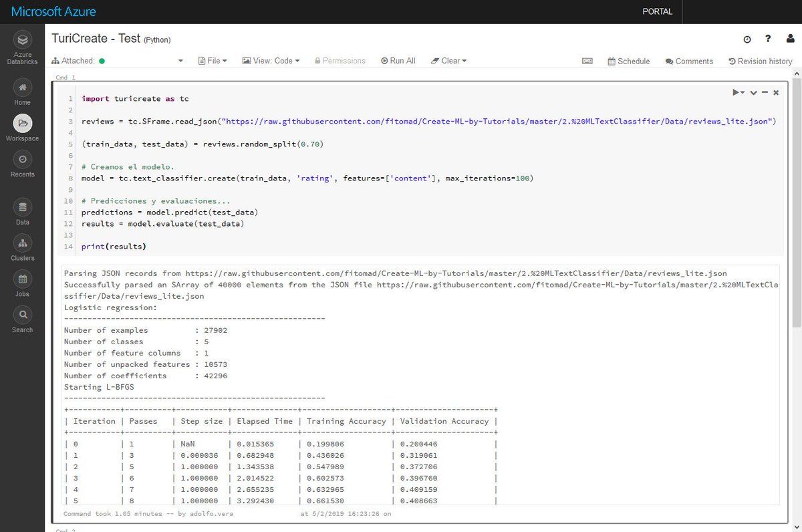802x532 pixels.
Task: Open the Clear dropdown
Action: (448, 61)
